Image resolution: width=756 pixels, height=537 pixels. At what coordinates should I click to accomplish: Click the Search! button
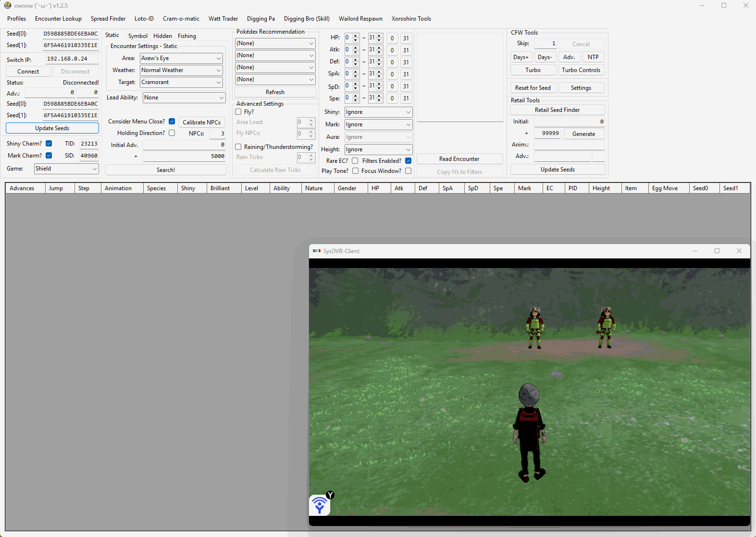(166, 170)
